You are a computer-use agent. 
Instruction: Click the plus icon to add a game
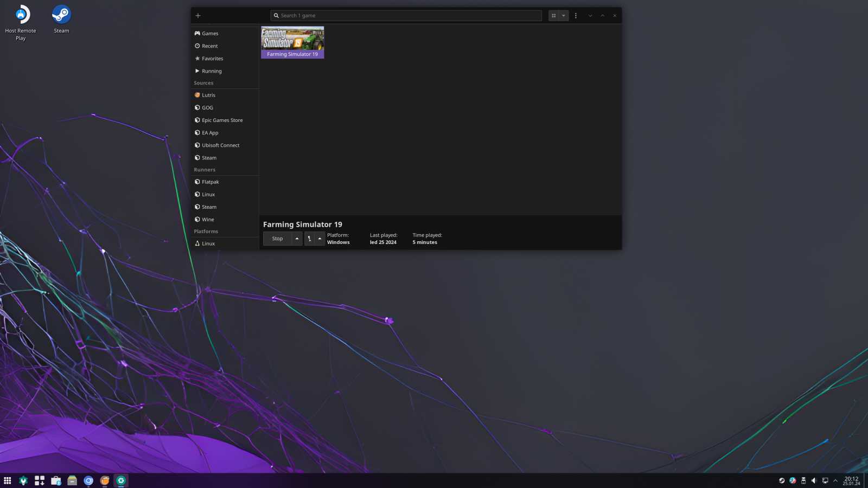tap(198, 16)
